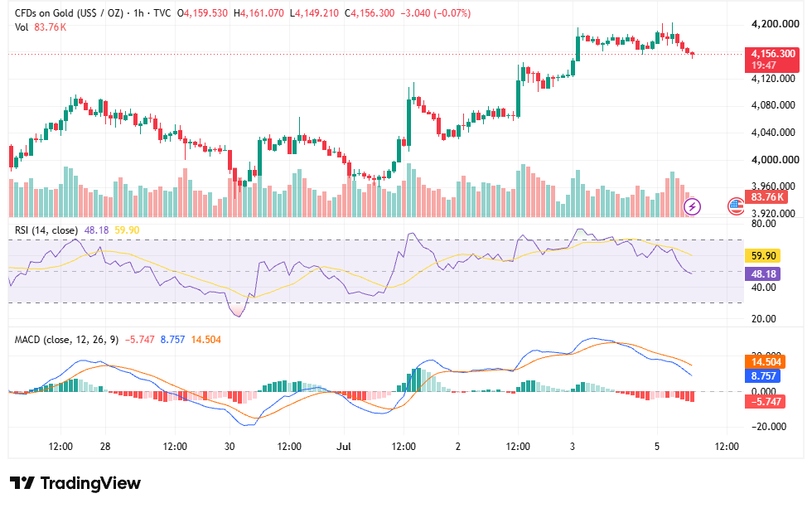Image resolution: width=812 pixels, height=508 pixels.
Task: Click the Jul marker on time axis
Action: click(x=343, y=447)
